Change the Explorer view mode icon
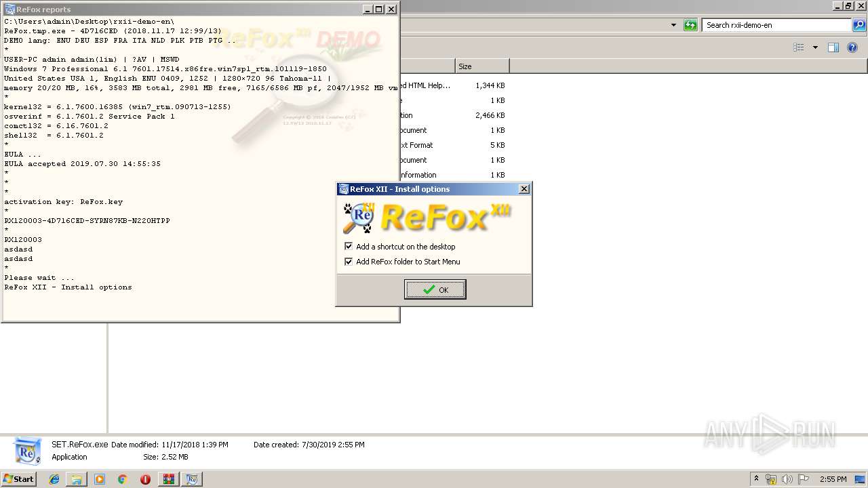 coord(799,47)
